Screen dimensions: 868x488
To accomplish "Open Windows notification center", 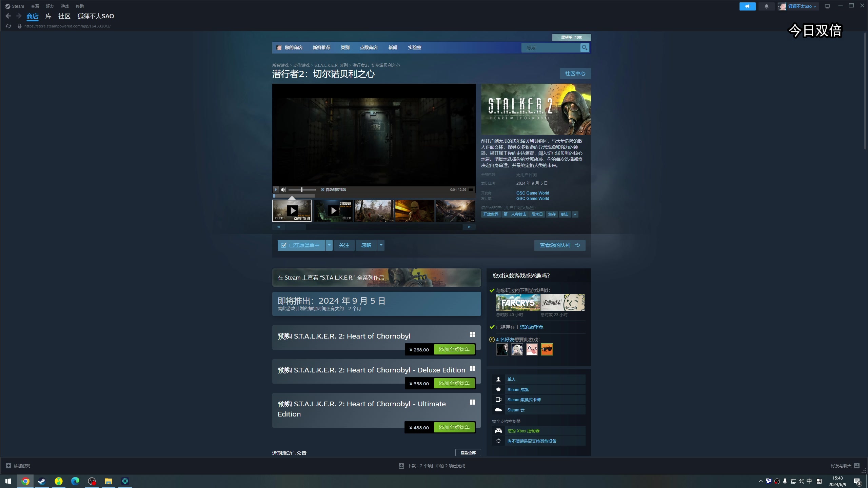I will tap(857, 481).
